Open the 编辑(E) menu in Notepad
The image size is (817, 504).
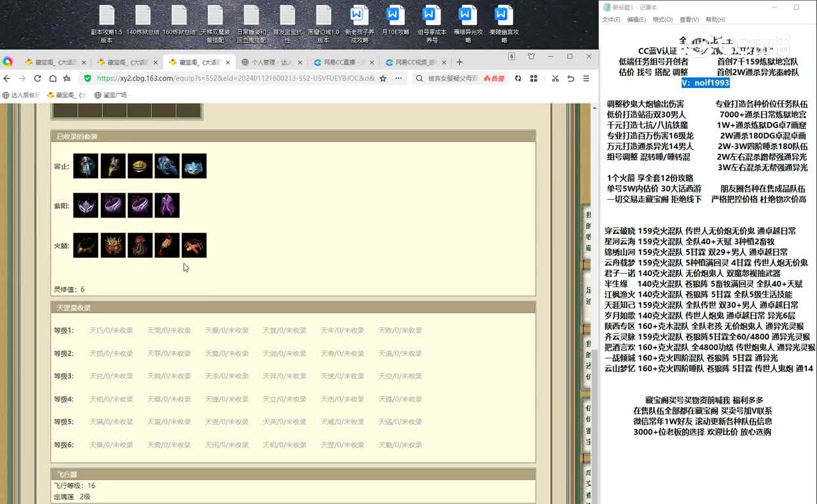(x=636, y=20)
